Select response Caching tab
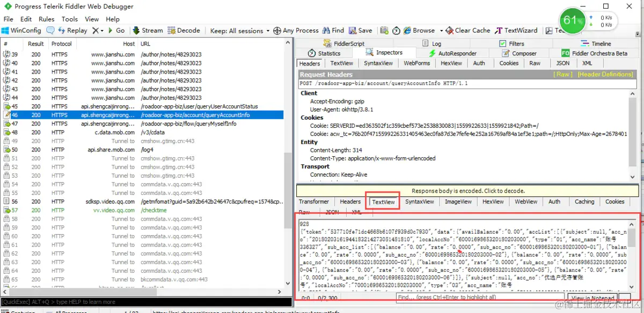The width and height of the screenshot is (644, 313). (x=584, y=202)
